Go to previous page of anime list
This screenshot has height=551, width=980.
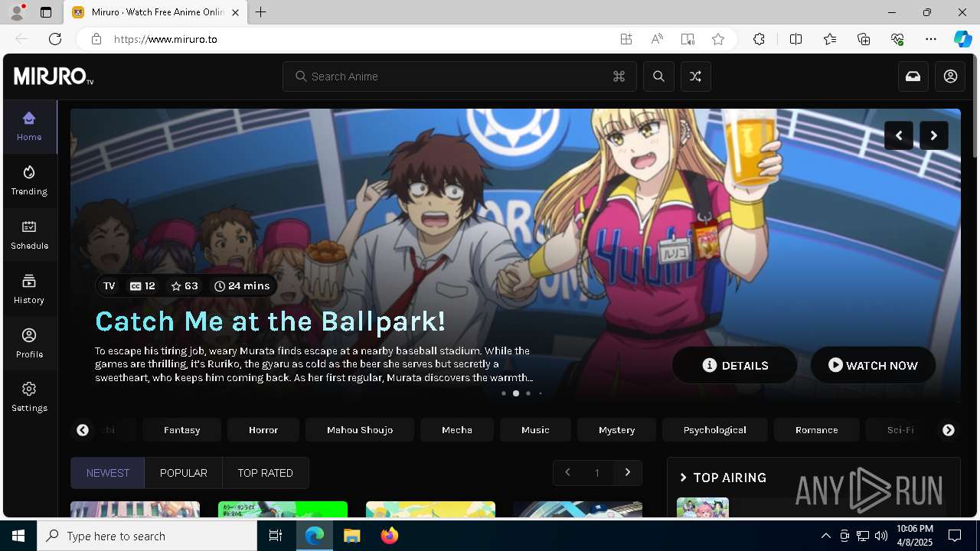click(567, 473)
